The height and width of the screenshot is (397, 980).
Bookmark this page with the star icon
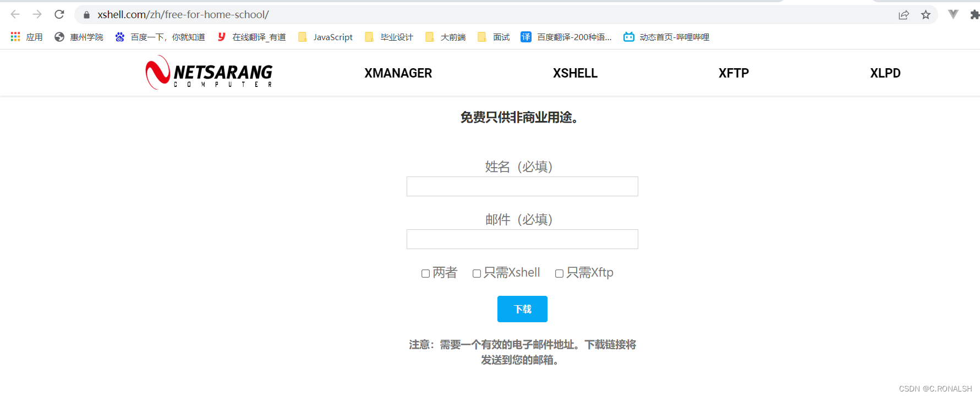pos(926,15)
